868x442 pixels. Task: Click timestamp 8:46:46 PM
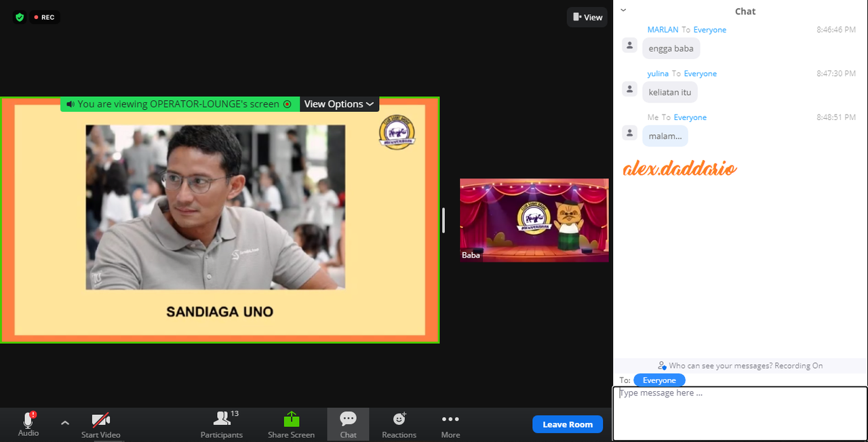(836, 30)
